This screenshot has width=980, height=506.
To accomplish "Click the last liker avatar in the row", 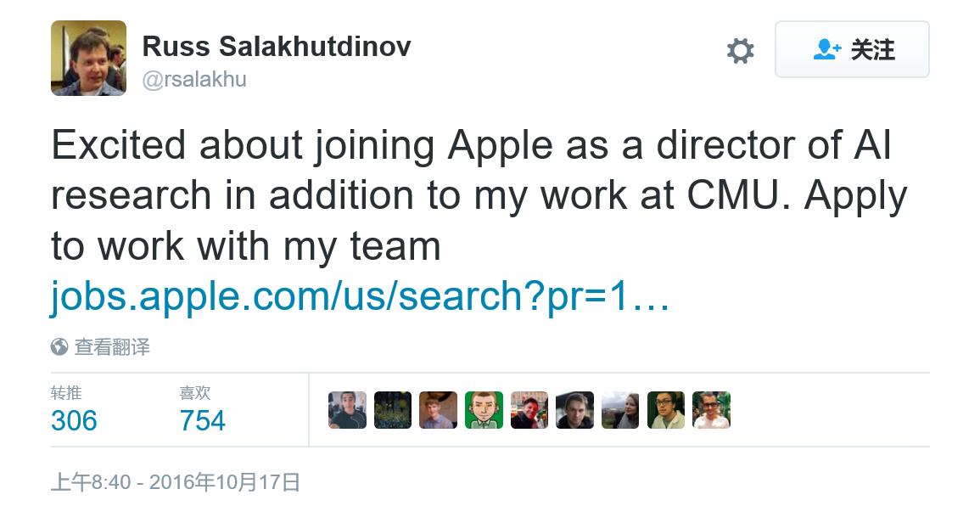I will point(711,410).
